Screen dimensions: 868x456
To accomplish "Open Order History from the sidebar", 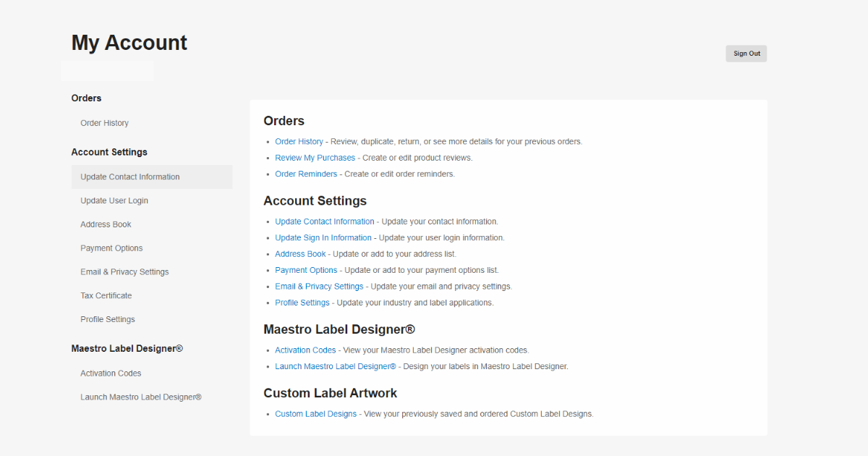I will click(x=104, y=122).
